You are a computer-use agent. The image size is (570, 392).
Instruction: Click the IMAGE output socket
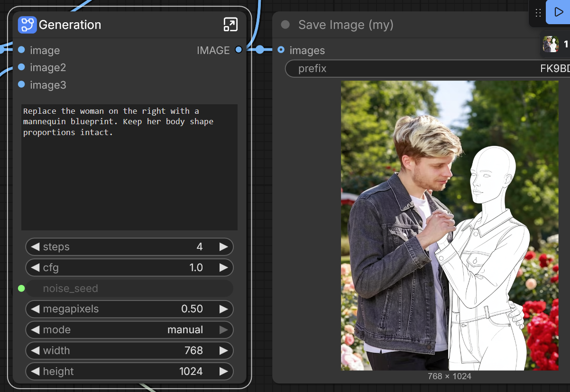coord(239,50)
